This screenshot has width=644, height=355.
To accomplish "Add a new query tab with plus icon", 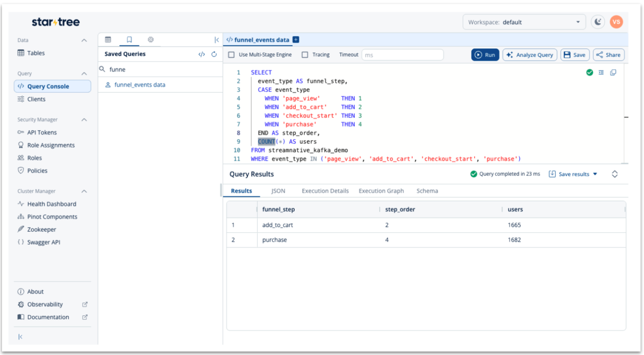I will point(296,40).
